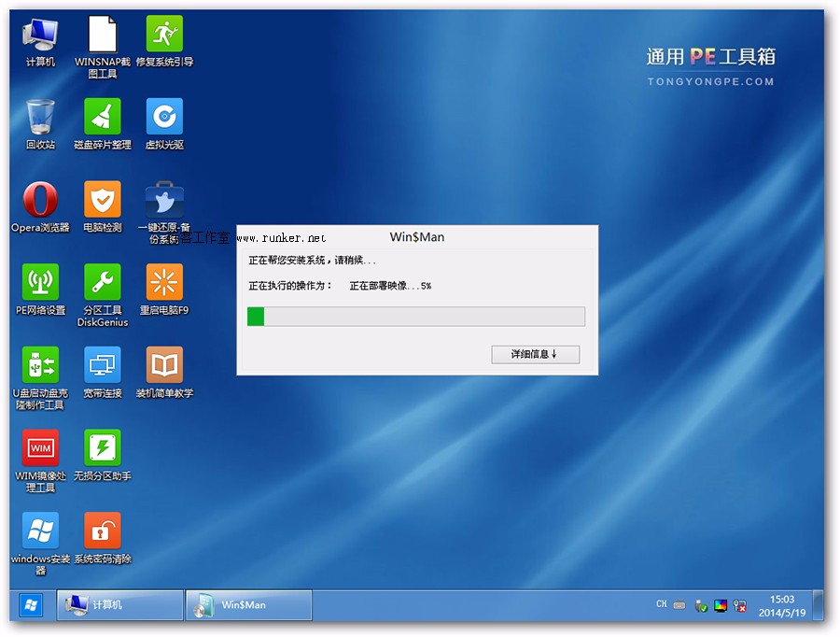Open the WINSNAP截图工具 icon
840x637 pixels.
point(103,35)
